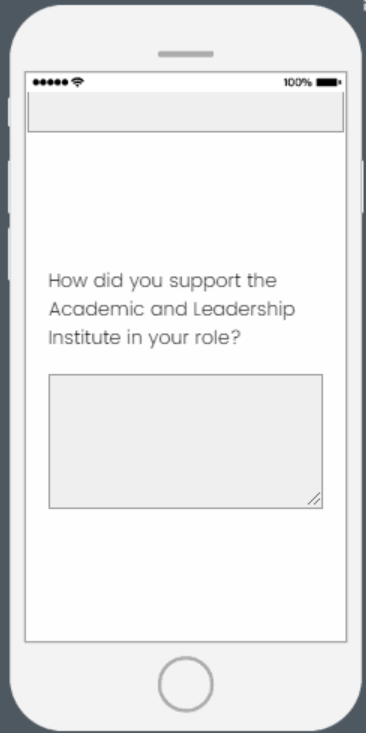Tap the gray header bar below status bar
Screen dimensions: 366x733
coord(186,112)
